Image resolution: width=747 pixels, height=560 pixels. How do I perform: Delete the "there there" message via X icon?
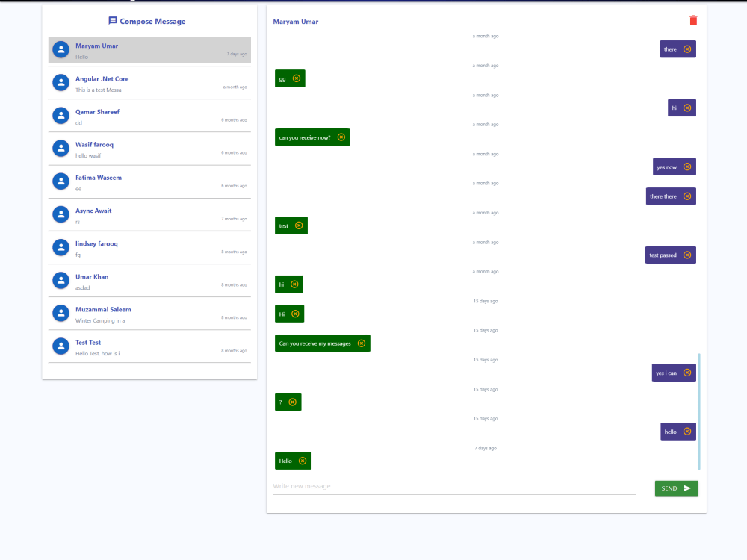pyautogui.click(x=687, y=196)
